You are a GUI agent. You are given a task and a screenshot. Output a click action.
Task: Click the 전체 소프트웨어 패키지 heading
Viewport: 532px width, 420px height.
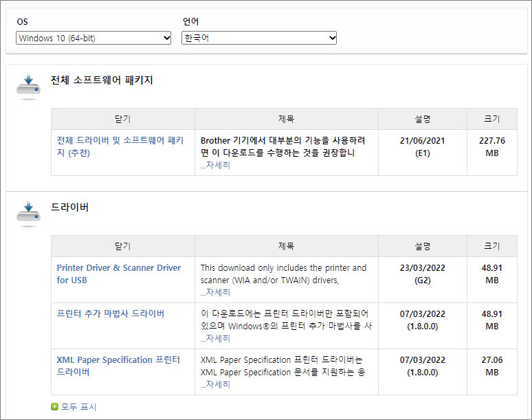pos(102,80)
